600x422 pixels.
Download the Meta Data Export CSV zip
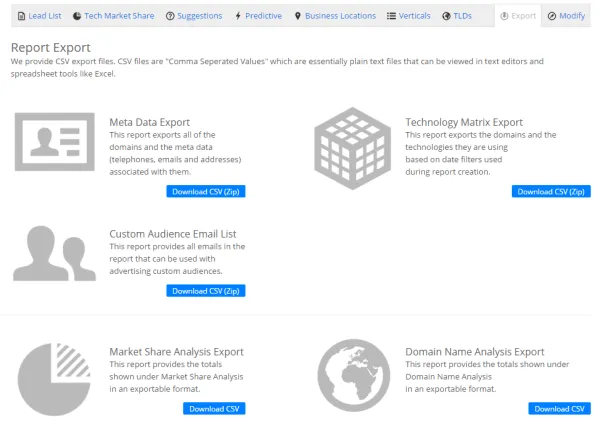pos(205,191)
